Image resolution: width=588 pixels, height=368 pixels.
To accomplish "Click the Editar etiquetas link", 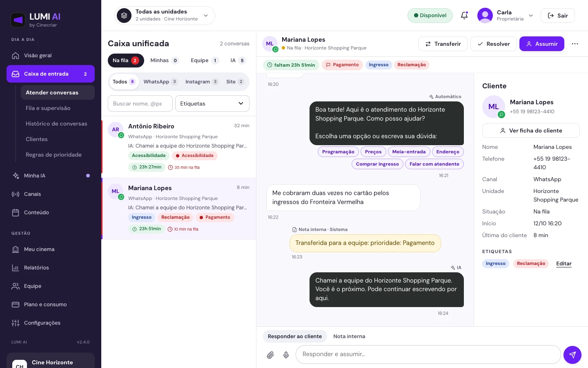I will pos(564,264).
